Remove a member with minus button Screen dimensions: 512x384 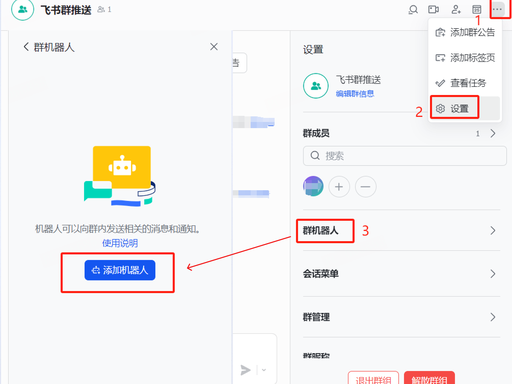[x=366, y=187]
